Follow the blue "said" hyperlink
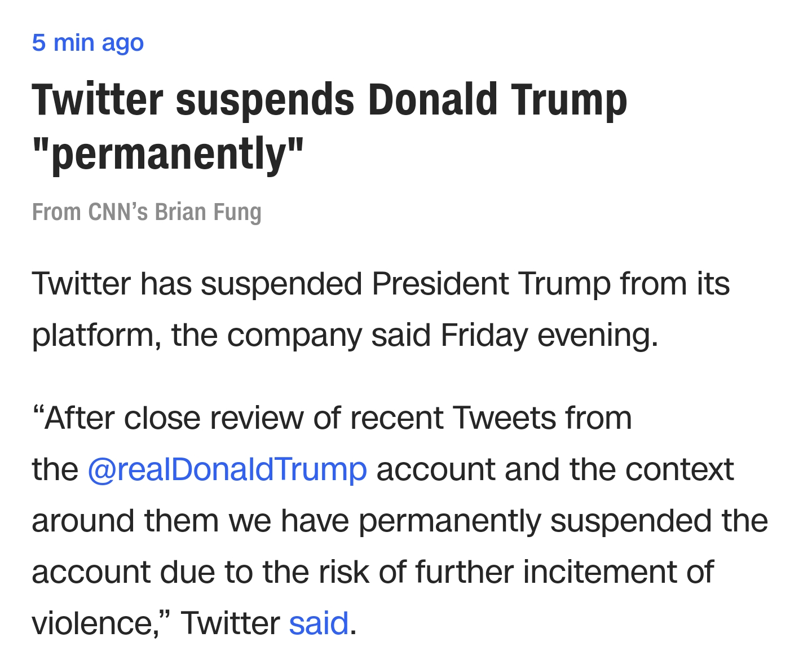Screen dimensions: 812x668 click(319, 623)
